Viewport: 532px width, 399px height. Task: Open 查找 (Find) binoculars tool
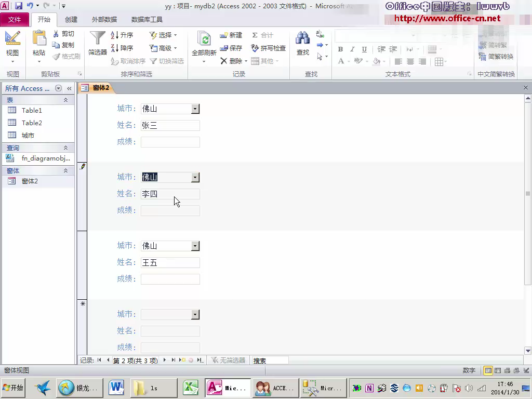coord(303,43)
